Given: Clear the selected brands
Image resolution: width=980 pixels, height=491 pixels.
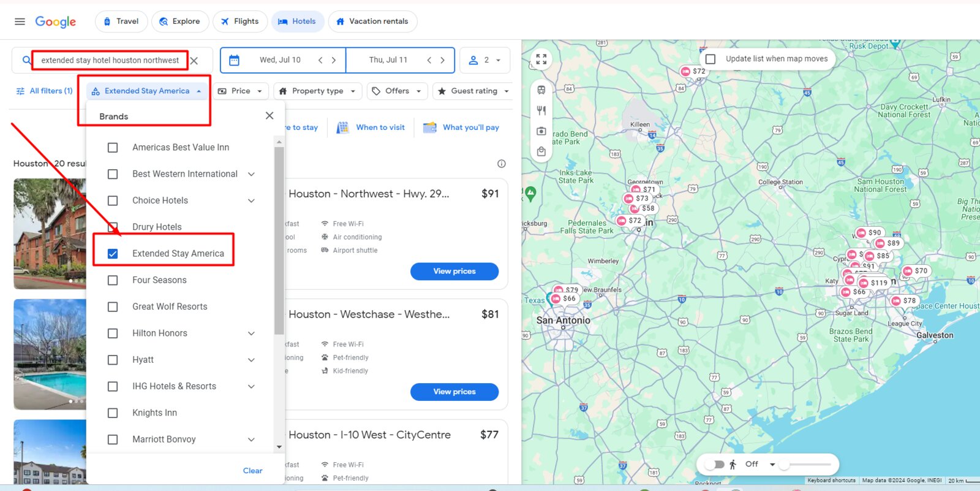Looking at the screenshot, I should point(252,471).
